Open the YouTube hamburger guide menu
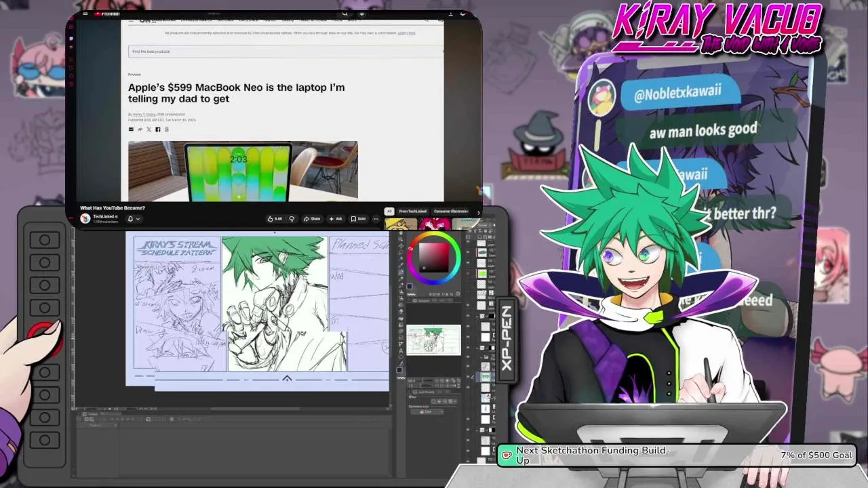The height and width of the screenshot is (488, 868). point(85,14)
